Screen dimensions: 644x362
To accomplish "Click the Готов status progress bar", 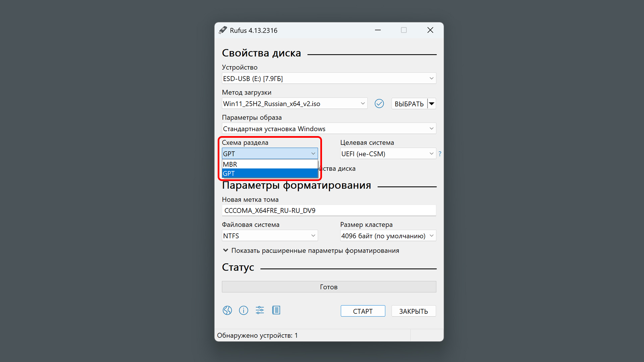I will coord(329,287).
